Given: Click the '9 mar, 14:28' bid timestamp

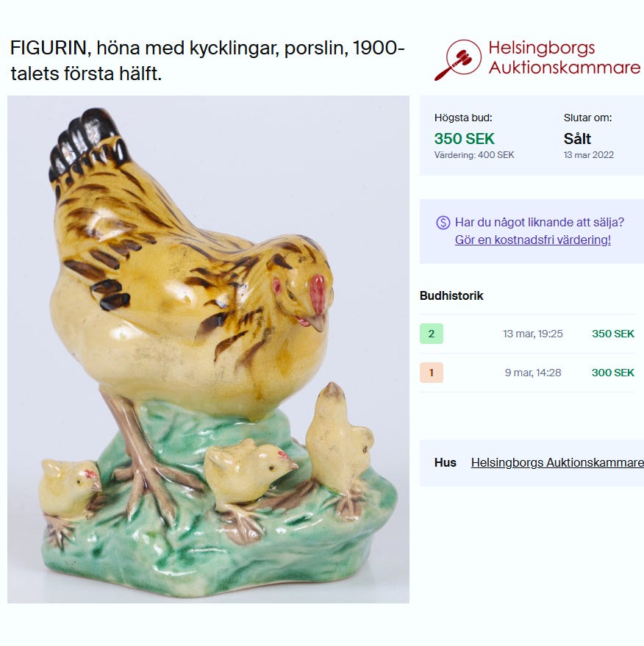Looking at the screenshot, I should point(533,373).
